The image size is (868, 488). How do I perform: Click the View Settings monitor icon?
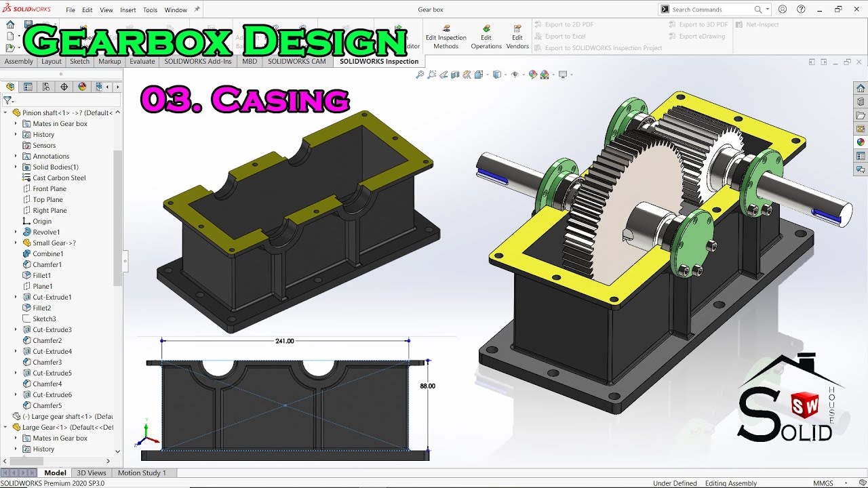pyautogui.click(x=562, y=75)
